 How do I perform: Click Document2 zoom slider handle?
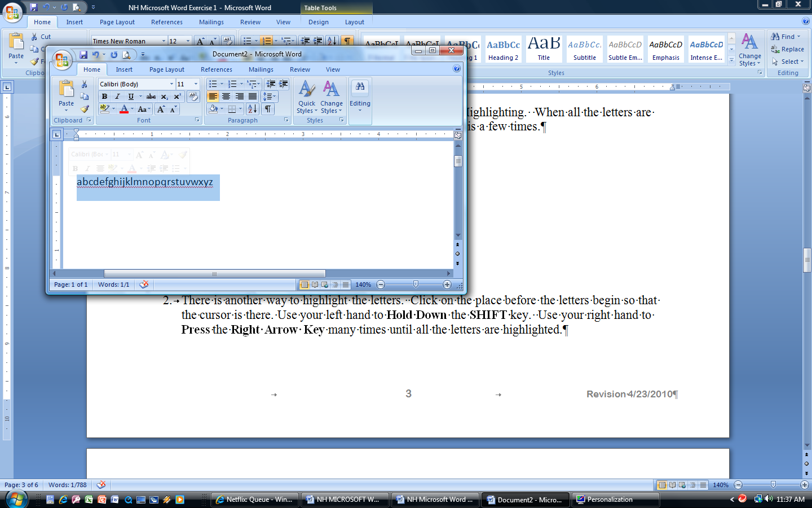coord(416,284)
